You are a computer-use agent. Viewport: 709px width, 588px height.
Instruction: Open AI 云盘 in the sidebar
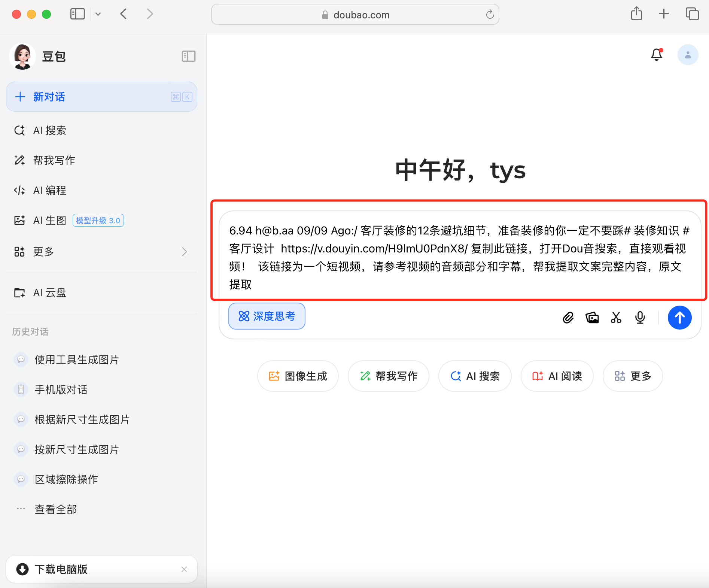[101, 293]
